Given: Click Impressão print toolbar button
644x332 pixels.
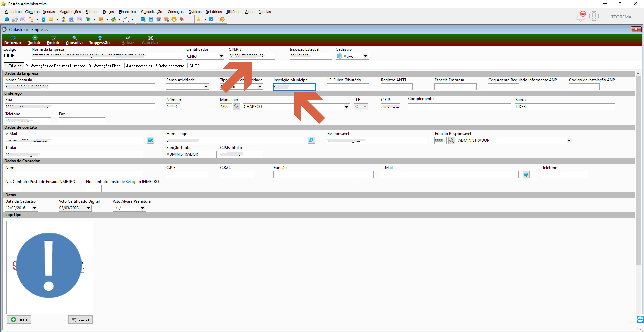Looking at the screenshot, I should point(99,40).
